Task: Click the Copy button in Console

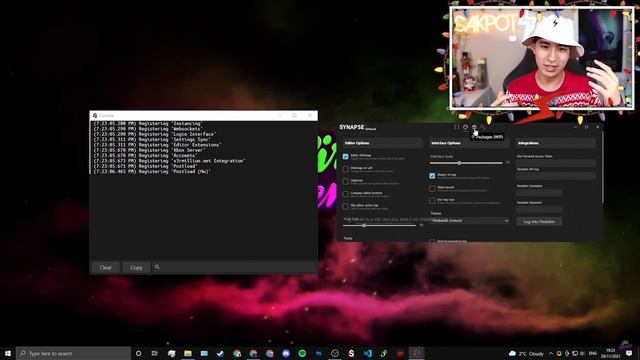Action: 136,267
